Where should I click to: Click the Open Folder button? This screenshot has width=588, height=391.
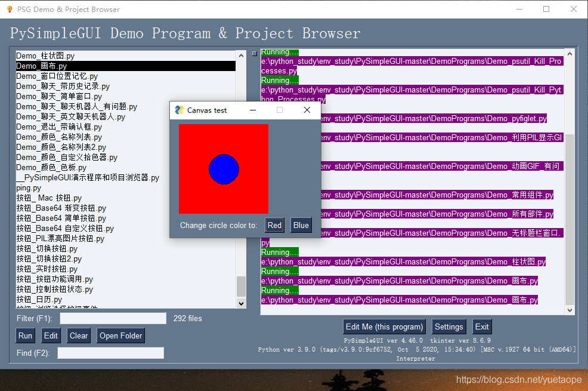[120, 335]
